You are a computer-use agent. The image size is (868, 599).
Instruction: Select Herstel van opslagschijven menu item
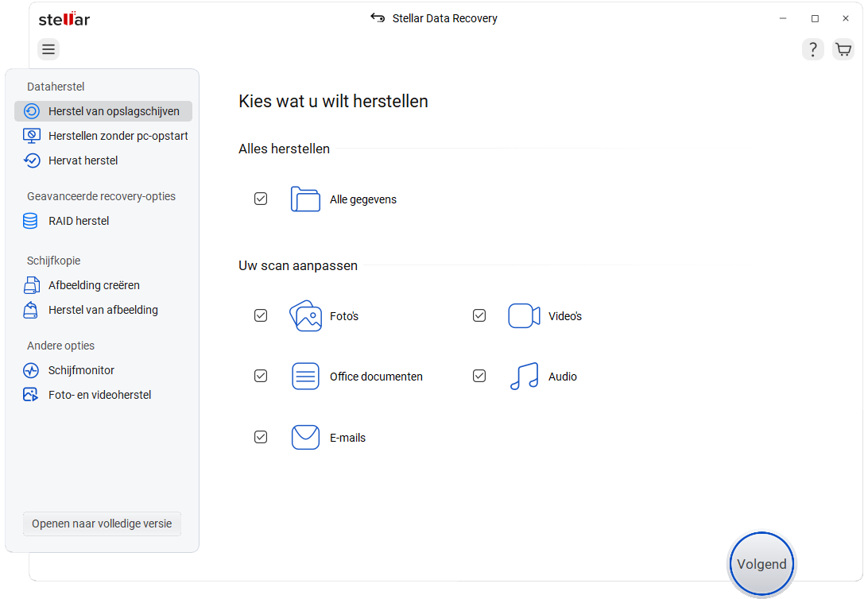pyautogui.click(x=103, y=111)
